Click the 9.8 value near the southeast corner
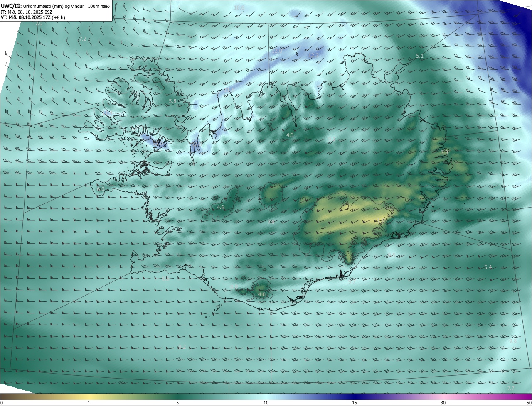Image resolution: width=532 pixels, height=406 pixels. 513,341
